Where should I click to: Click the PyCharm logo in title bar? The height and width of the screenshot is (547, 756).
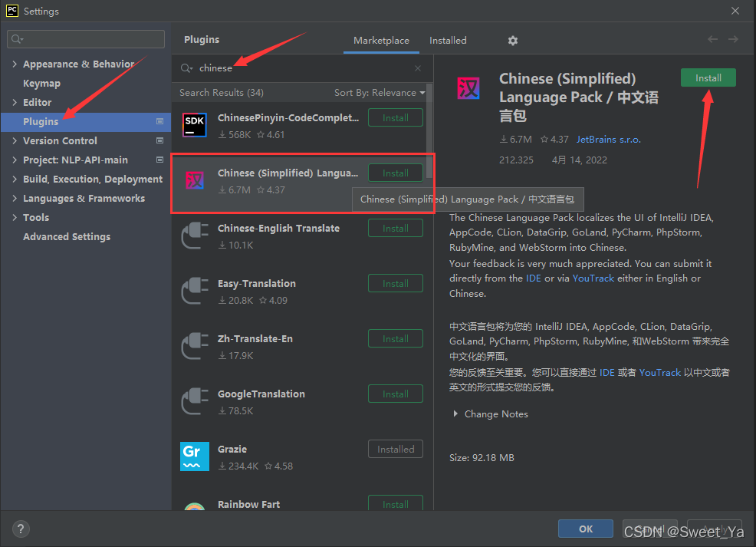tap(12, 11)
